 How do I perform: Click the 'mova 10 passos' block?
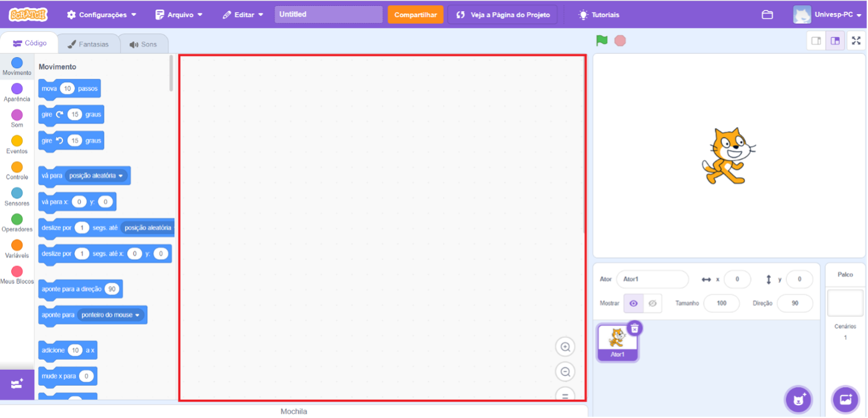pyautogui.click(x=69, y=89)
